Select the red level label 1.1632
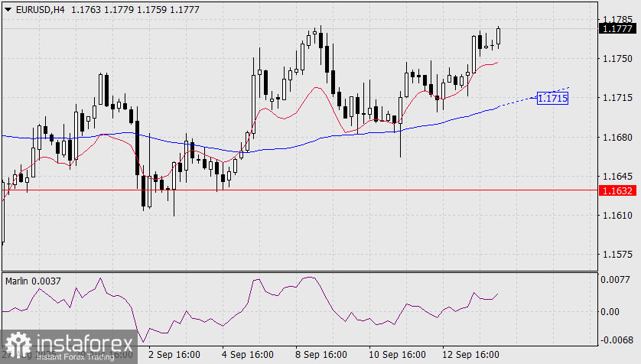This screenshot has height=364, width=641. point(617,190)
